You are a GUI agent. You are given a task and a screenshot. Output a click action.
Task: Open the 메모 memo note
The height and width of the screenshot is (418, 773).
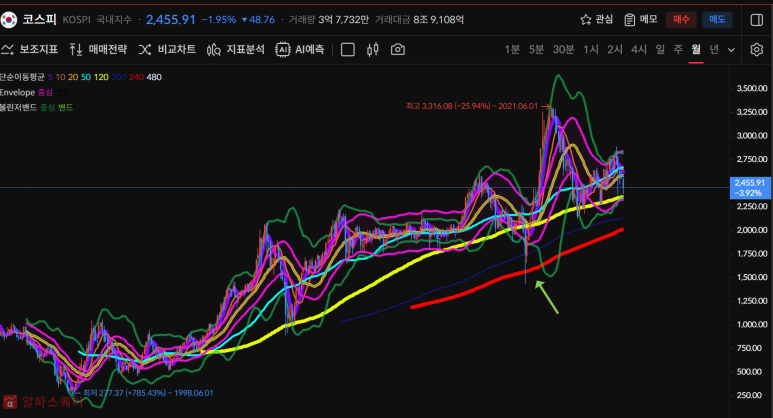pyautogui.click(x=640, y=20)
